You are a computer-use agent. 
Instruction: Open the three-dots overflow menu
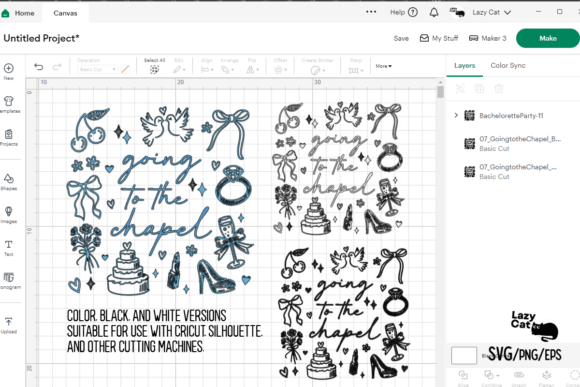(371, 12)
